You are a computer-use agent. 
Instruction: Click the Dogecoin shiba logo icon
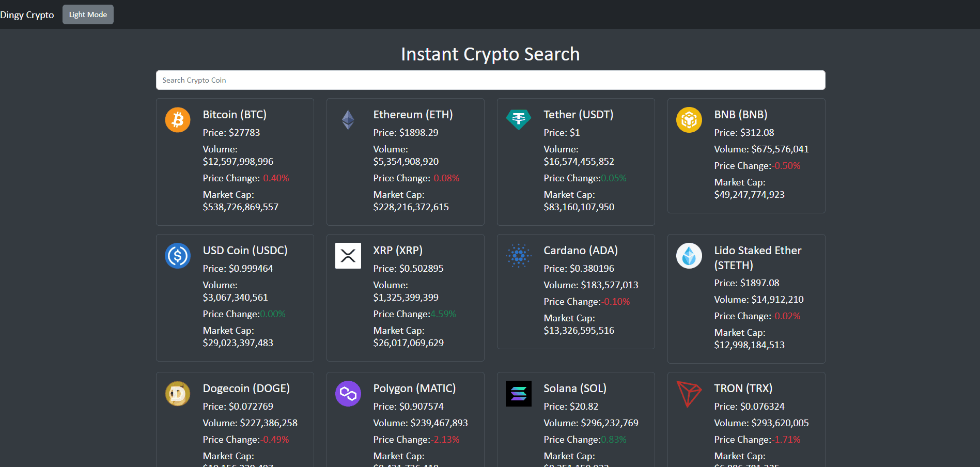177,393
